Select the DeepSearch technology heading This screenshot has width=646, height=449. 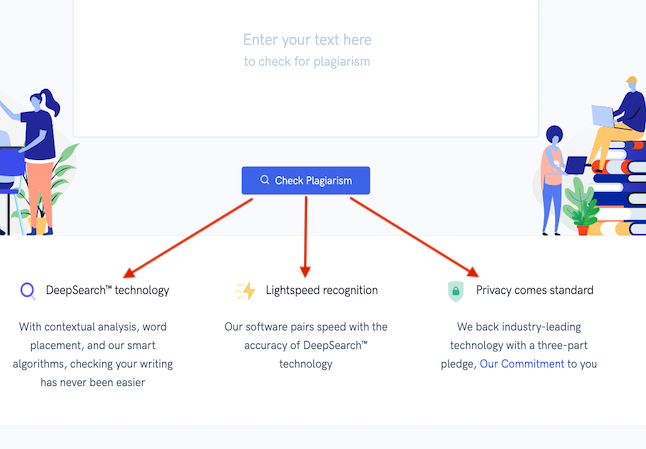(x=108, y=290)
